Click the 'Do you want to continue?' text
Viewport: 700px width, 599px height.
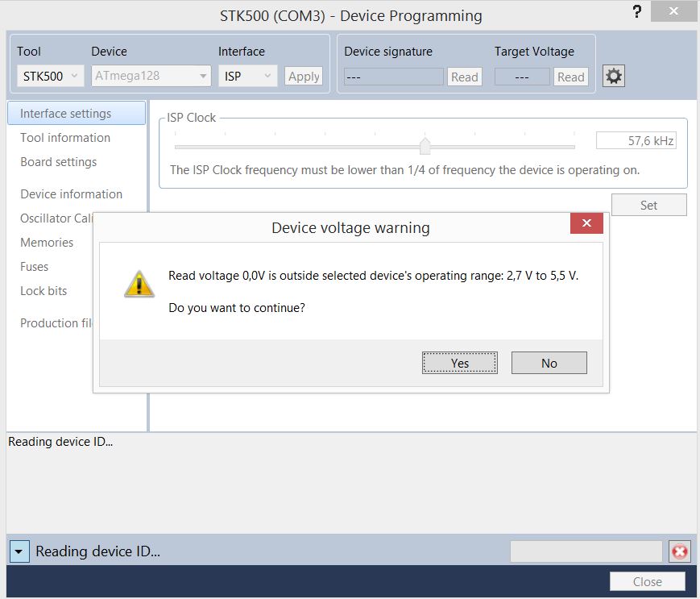click(x=237, y=308)
